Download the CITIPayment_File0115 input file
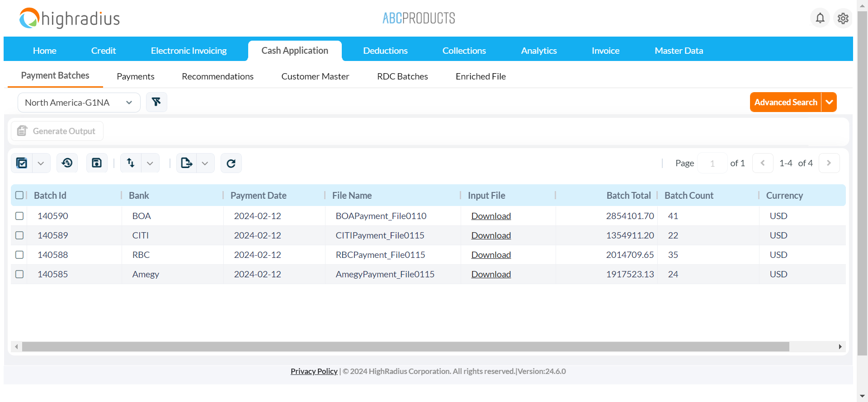Screen dimensions: 868x402 point(491,235)
